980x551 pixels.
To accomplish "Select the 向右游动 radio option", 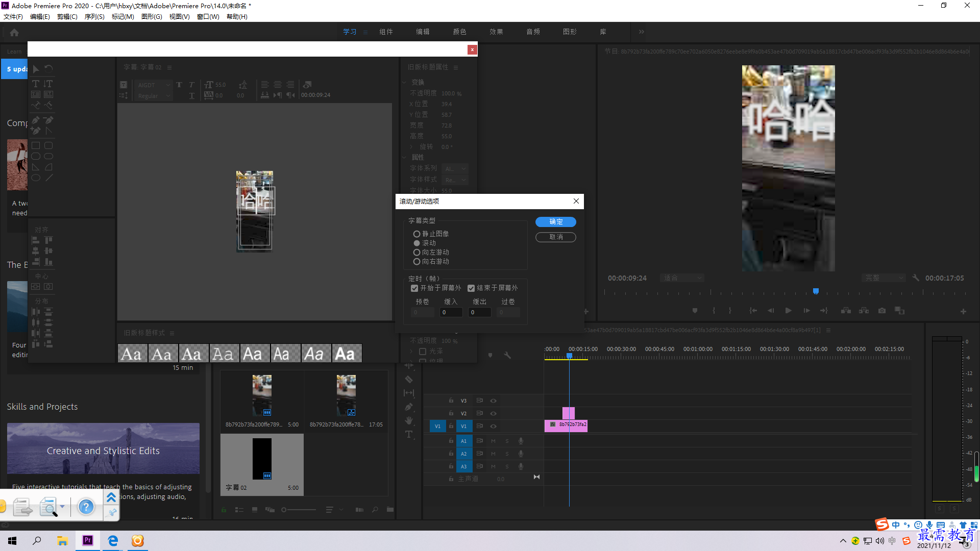I will [416, 262].
